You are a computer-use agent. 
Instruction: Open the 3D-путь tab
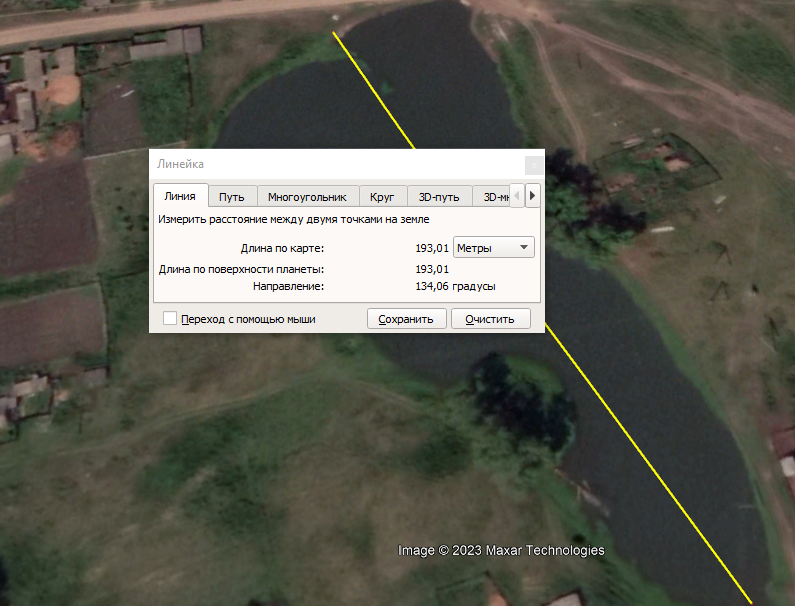(439, 197)
